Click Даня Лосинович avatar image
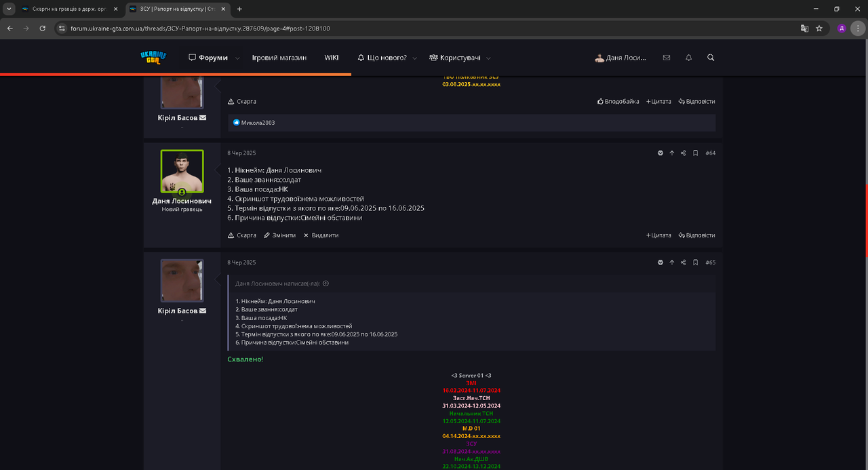Image resolution: width=868 pixels, height=470 pixels. pos(182,171)
